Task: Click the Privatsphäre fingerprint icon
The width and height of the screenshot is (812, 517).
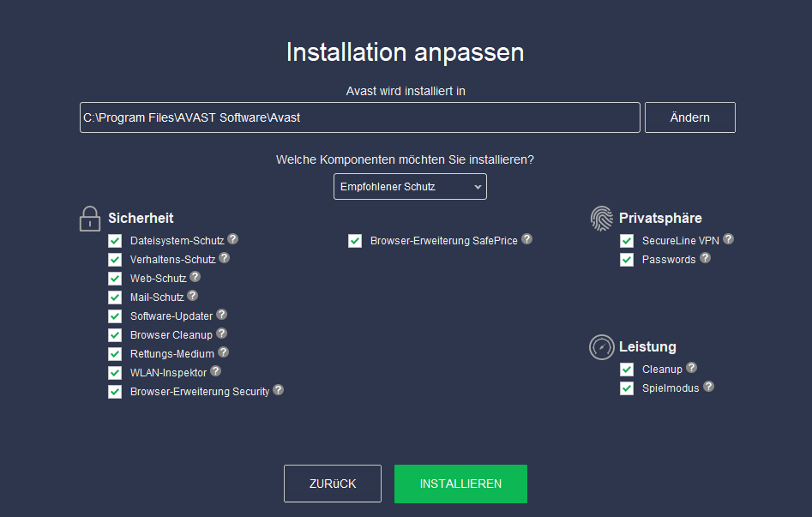Action: pos(601,219)
